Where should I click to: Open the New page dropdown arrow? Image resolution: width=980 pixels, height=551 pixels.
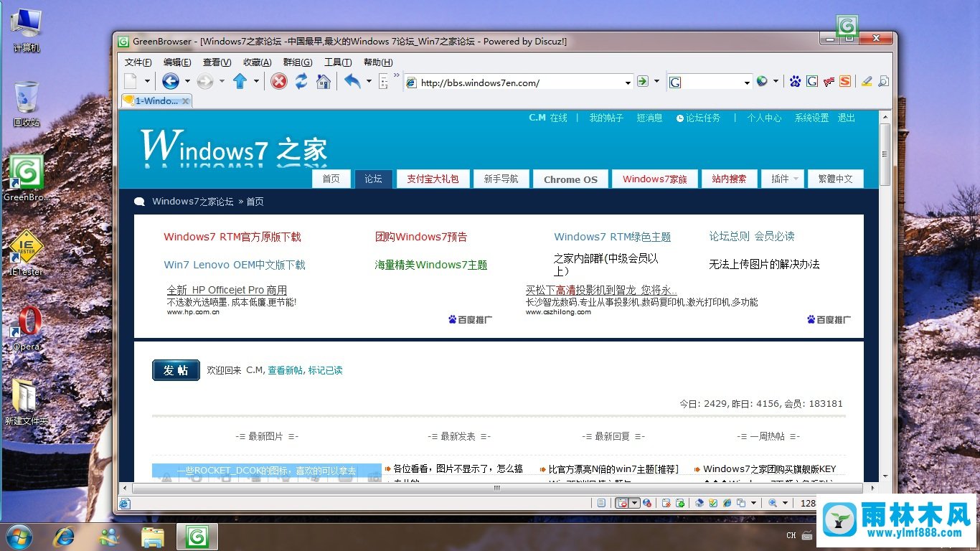pos(148,81)
